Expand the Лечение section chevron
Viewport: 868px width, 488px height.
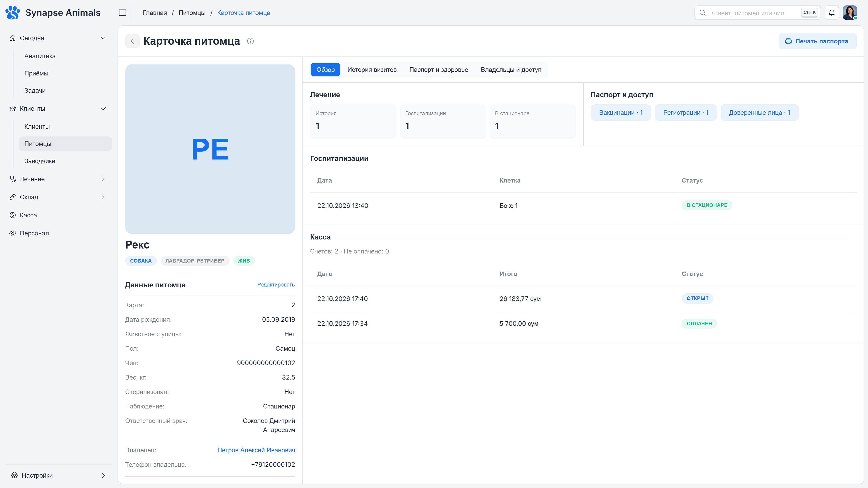103,179
